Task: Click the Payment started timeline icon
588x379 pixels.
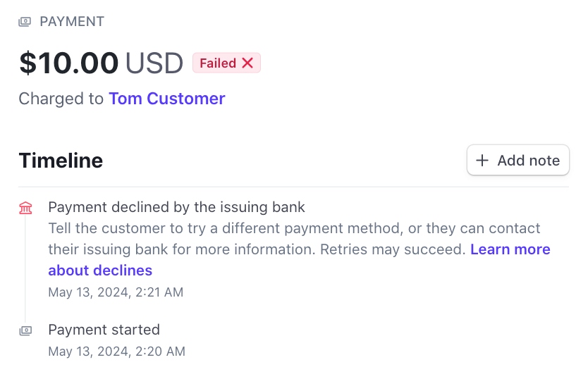Action: tap(26, 330)
